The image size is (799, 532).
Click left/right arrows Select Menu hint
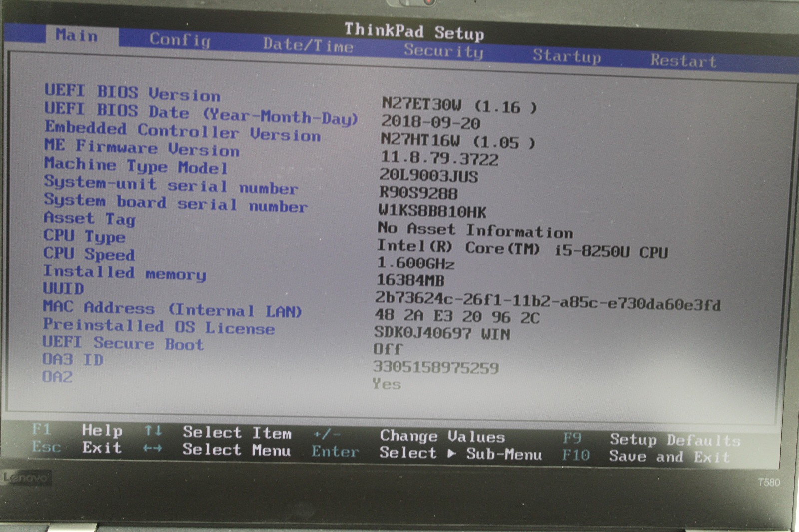point(217,449)
